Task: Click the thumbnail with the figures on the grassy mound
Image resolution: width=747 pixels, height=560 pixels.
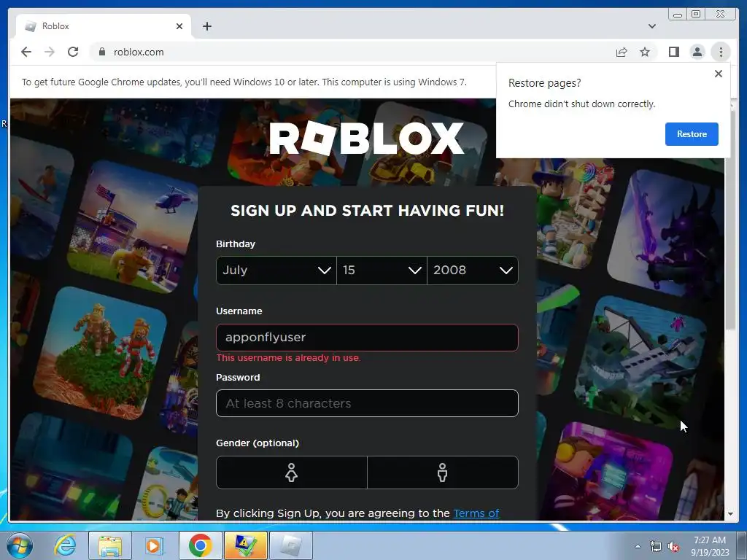Action: click(101, 354)
